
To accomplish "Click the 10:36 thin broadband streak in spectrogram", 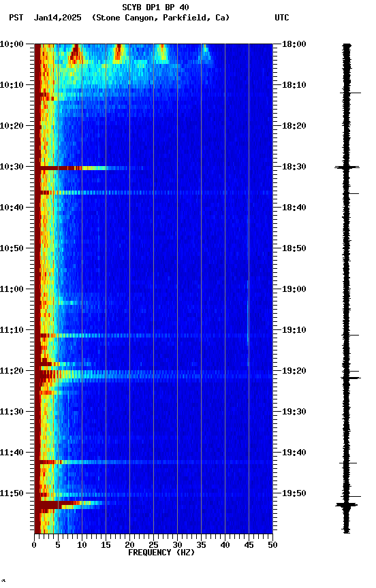I will (153, 193).
